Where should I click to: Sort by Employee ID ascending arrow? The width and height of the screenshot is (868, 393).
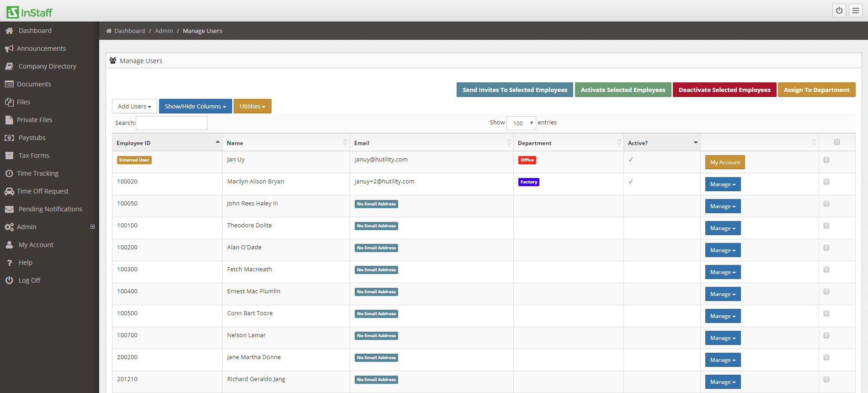point(218,142)
